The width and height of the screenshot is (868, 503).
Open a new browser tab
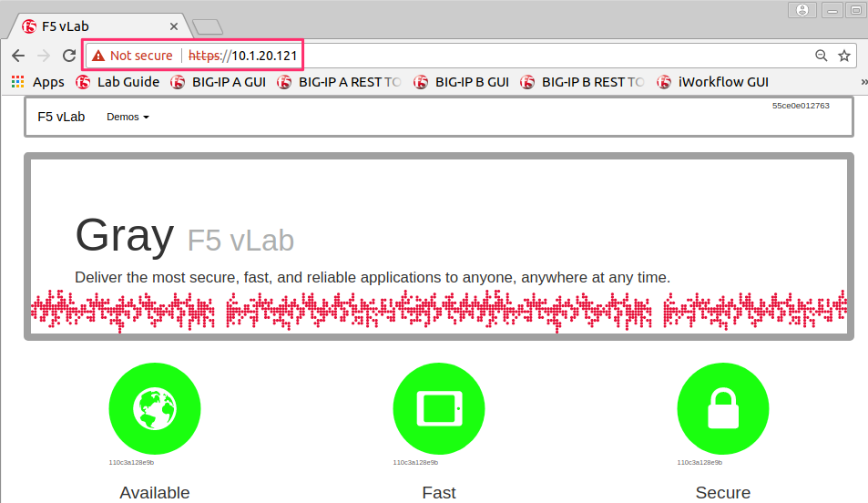click(x=208, y=26)
